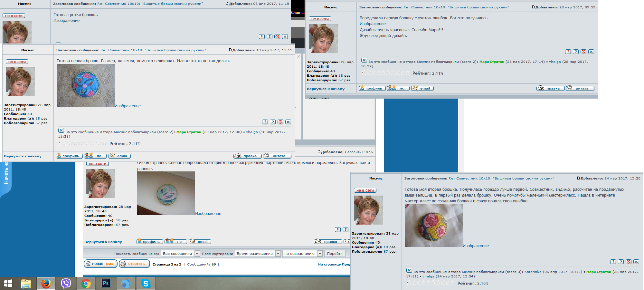Quote the 28 мар 09:59 post with "цитата"
644x290 pixels.
pyautogui.click(x=580, y=88)
